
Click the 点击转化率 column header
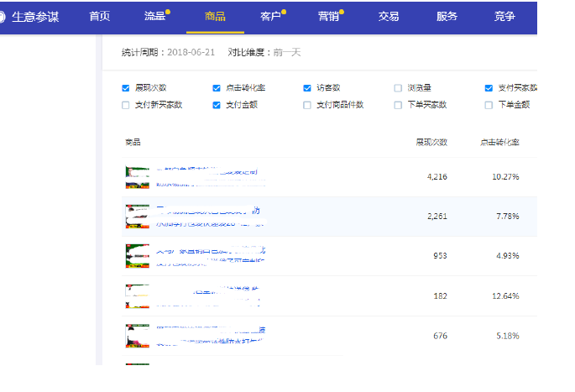pyautogui.click(x=499, y=143)
